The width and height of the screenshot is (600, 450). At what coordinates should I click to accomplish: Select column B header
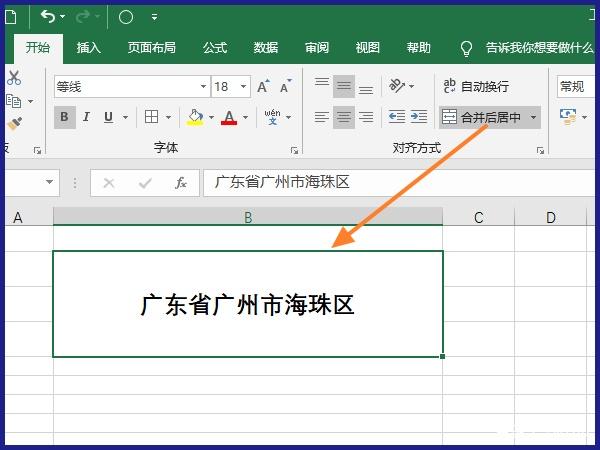tap(248, 217)
